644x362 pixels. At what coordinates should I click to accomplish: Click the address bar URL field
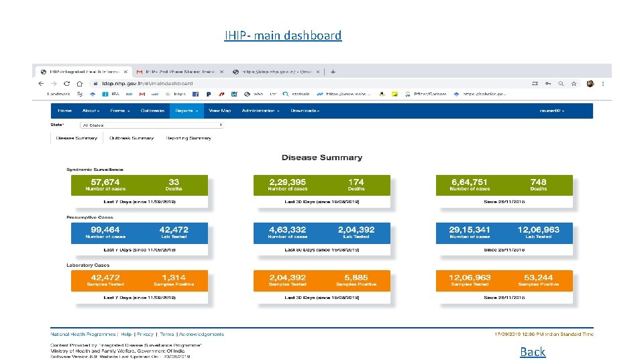(308, 84)
